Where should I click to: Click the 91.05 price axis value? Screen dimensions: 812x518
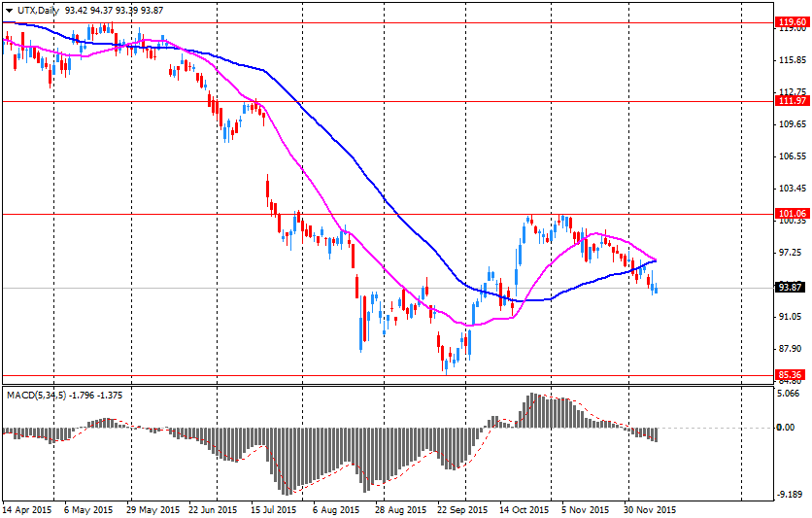[x=791, y=317]
